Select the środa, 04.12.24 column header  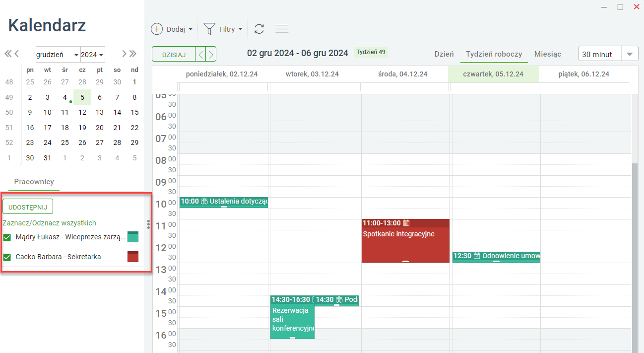point(402,74)
